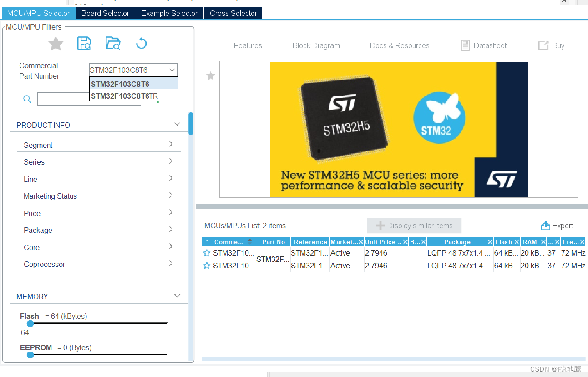Click the Flash slider handle

30,324
